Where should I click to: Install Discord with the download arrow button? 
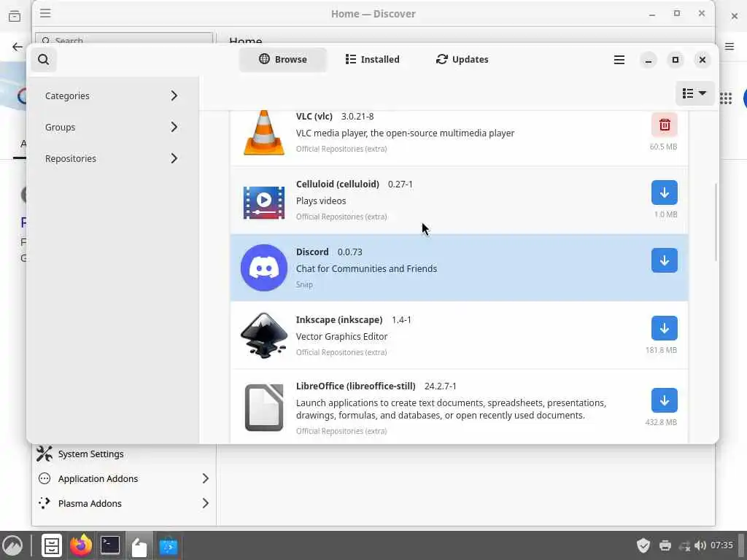coord(664,260)
